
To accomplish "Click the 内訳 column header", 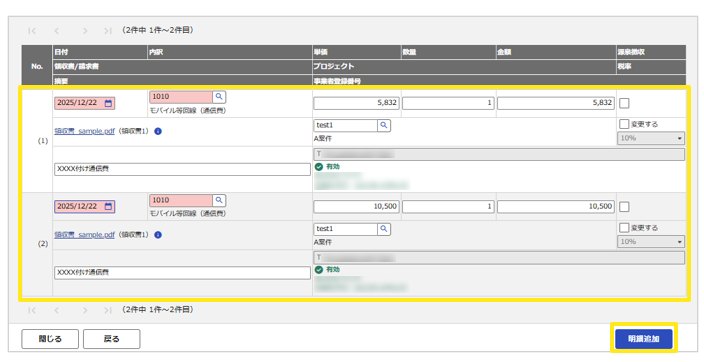I will pyautogui.click(x=156, y=53).
